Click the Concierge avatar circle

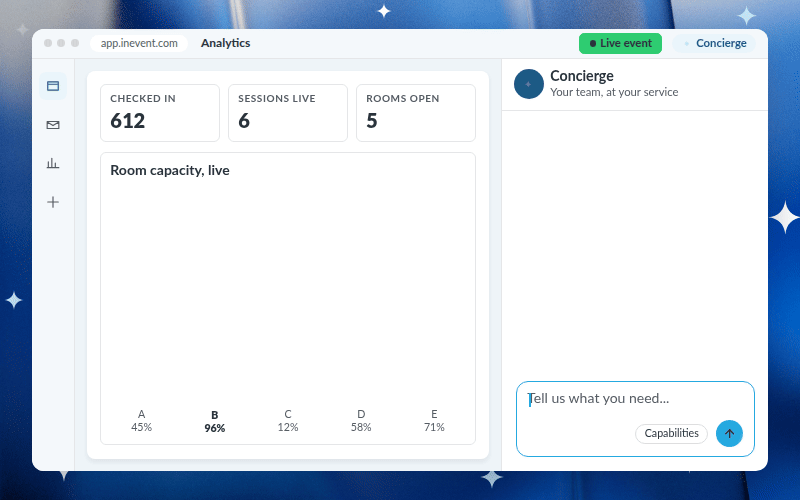tap(529, 84)
